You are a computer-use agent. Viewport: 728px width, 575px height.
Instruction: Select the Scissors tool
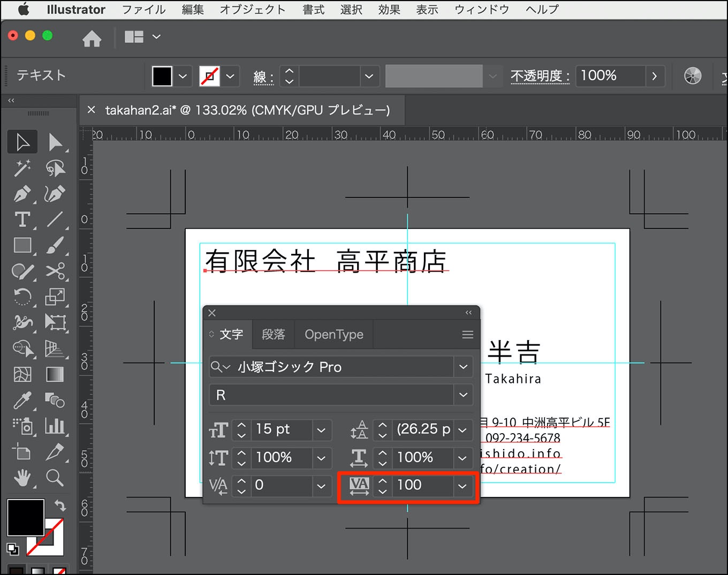point(55,271)
